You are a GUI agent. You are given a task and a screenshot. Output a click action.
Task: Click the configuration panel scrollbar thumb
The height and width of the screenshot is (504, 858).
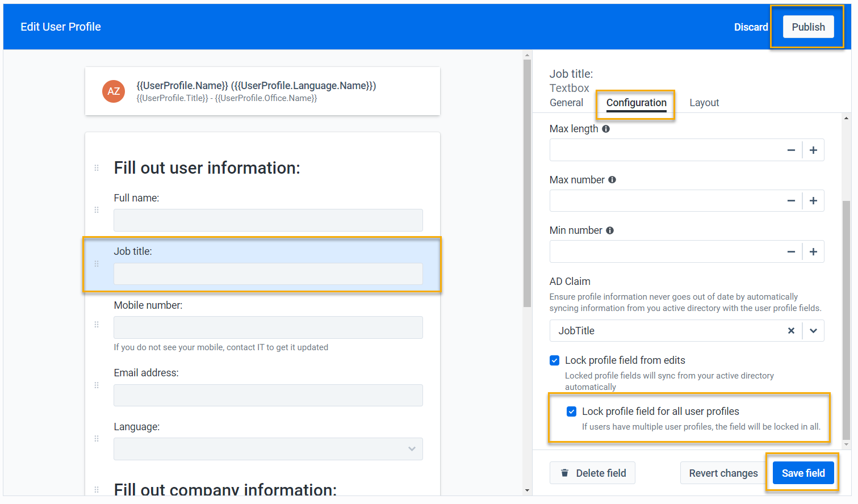(x=846, y=321)
